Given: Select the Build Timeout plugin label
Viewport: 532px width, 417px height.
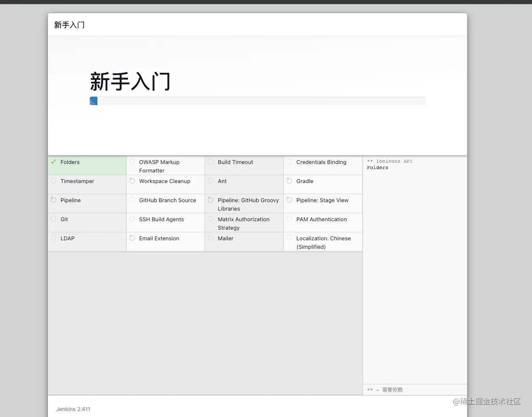Looking at the screenshot, I should coord(235,162).
